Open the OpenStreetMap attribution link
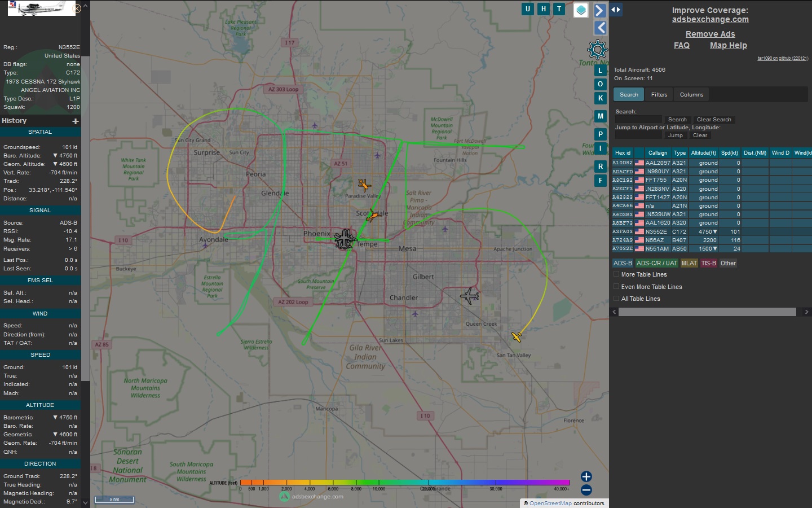 [550, 503]
